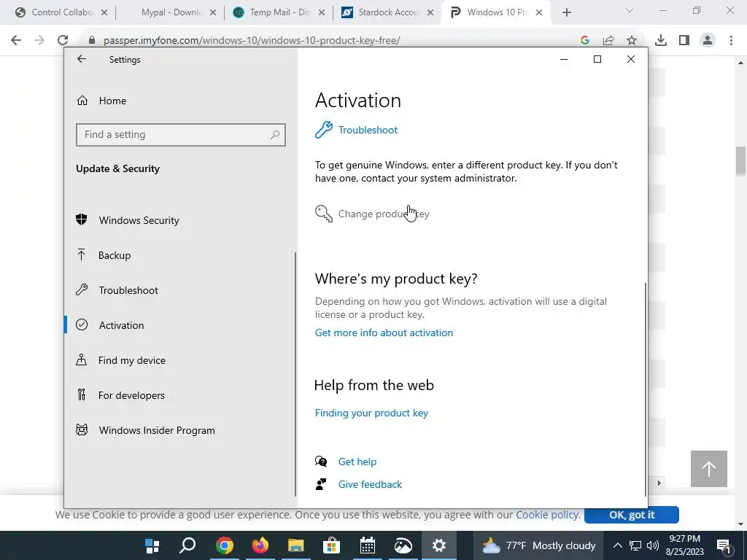Select Activation in the sidebar

tap(121, 325)
